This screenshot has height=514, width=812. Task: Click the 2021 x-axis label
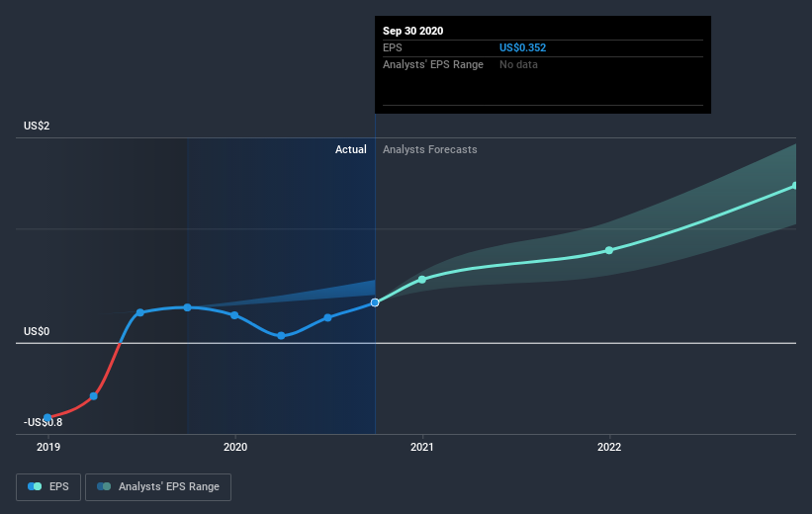click(x=422, y=447)
